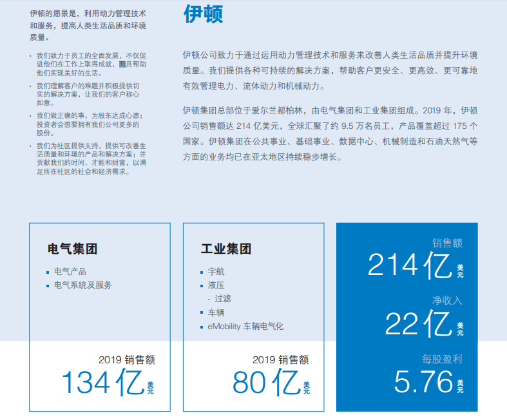
Task: Click the 214亿 total sales figure
Action: click(410, 265)
